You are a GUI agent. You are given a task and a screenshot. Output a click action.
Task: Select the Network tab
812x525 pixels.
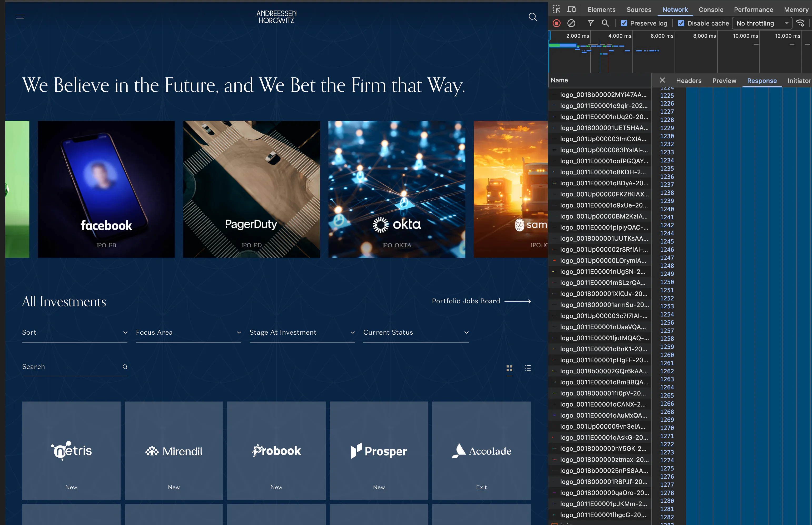tap(675, 9)
